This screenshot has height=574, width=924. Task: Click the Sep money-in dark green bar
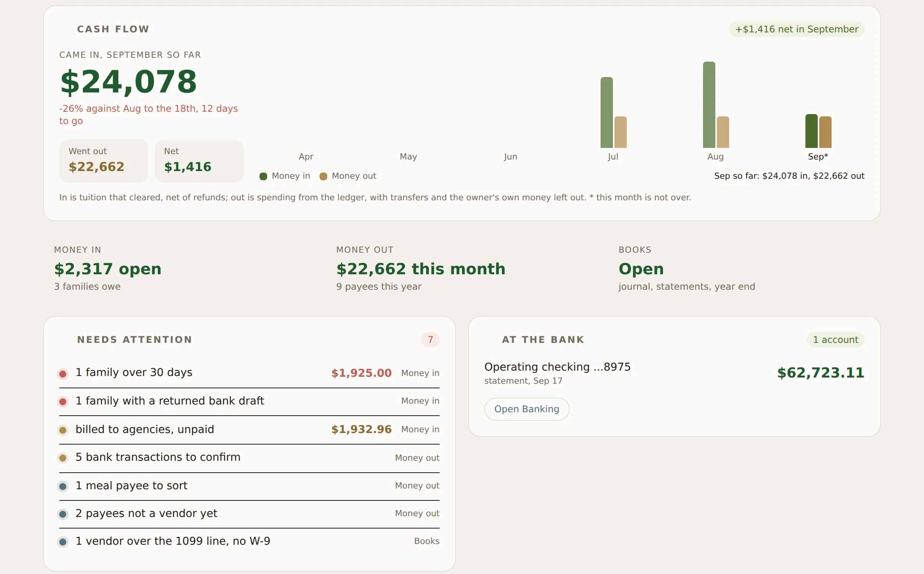(x=812, y=131)
